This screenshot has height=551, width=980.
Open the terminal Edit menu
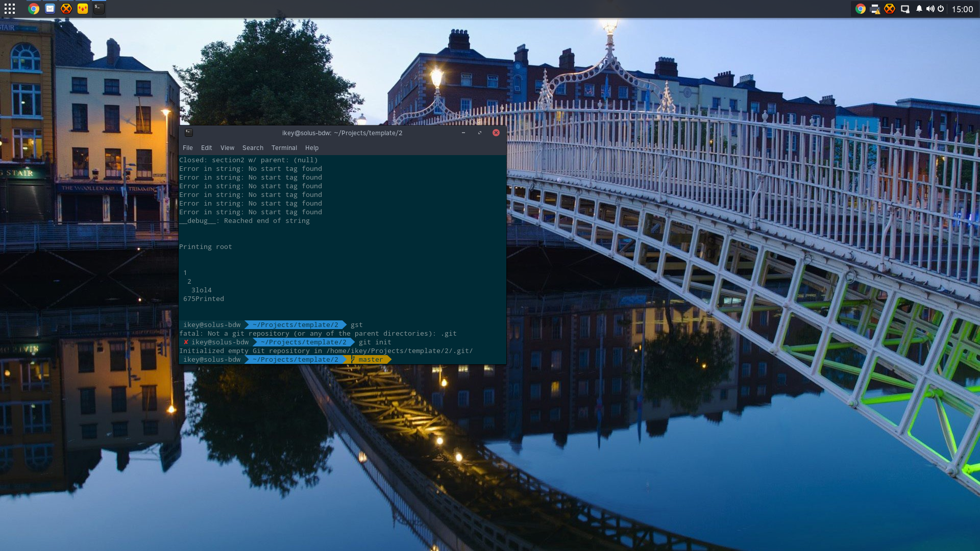[x=206, y=148]
